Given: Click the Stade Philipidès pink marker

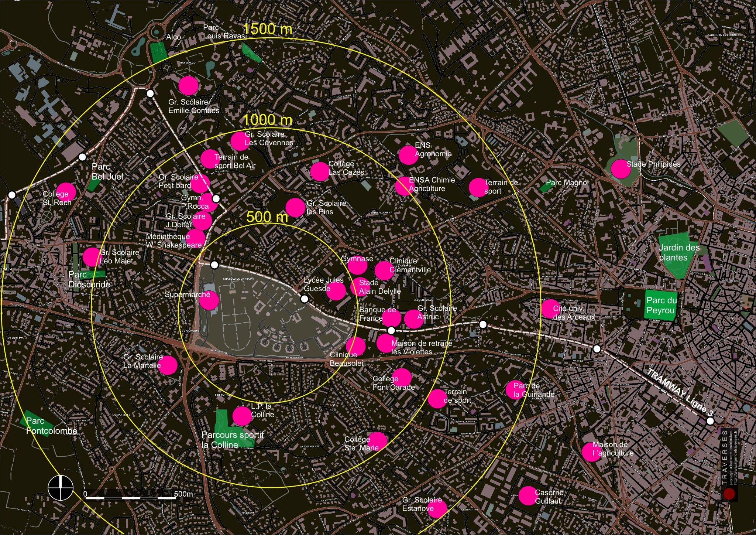Looking at the screenshot, I should [621, 168].
